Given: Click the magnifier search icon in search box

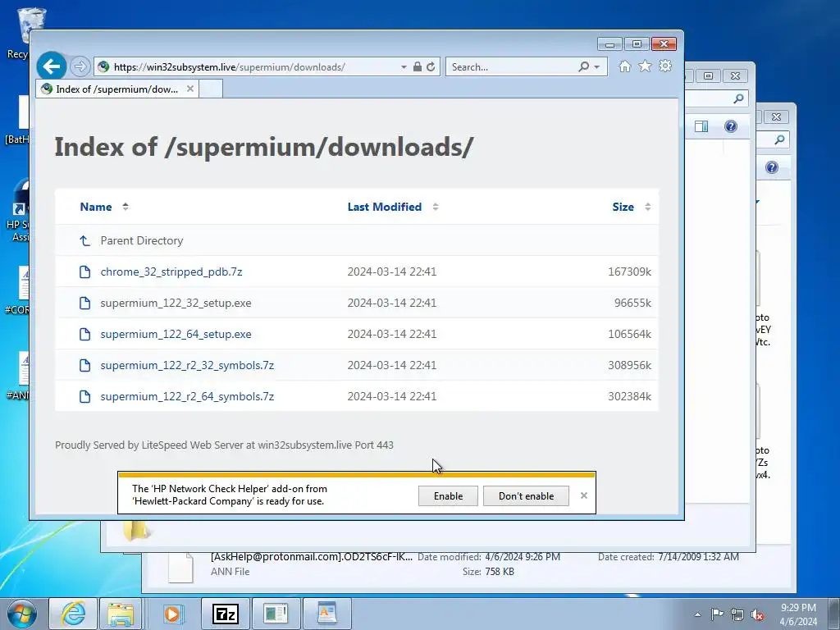Looking at the screenshot, I should pos(584,67).
